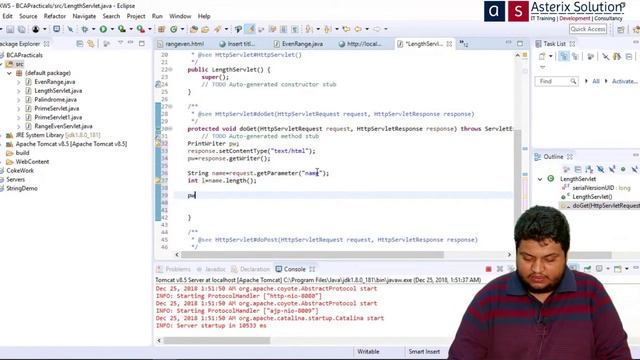Expand the PrimeServlet.java tree node
The image size is (640, 360).
pyautogui.click(x=18, y=109)
